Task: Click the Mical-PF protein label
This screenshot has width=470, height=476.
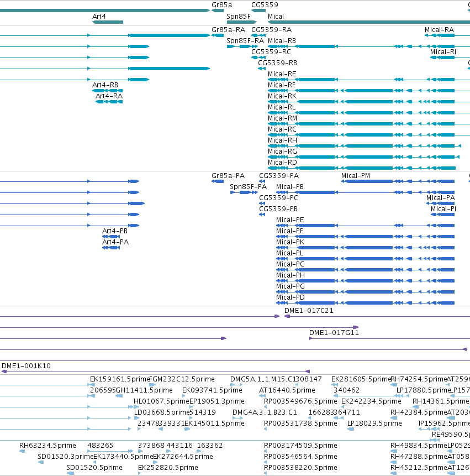Action: (x=290, y=231)
